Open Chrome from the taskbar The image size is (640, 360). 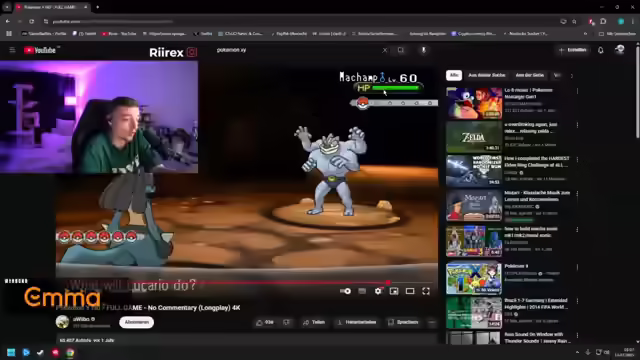(70, 352)
